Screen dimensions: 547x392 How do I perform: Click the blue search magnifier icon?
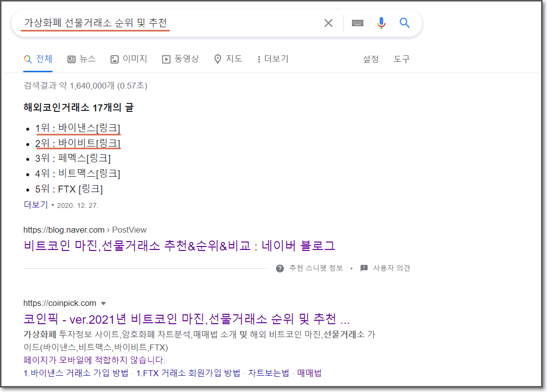[404, 22]
